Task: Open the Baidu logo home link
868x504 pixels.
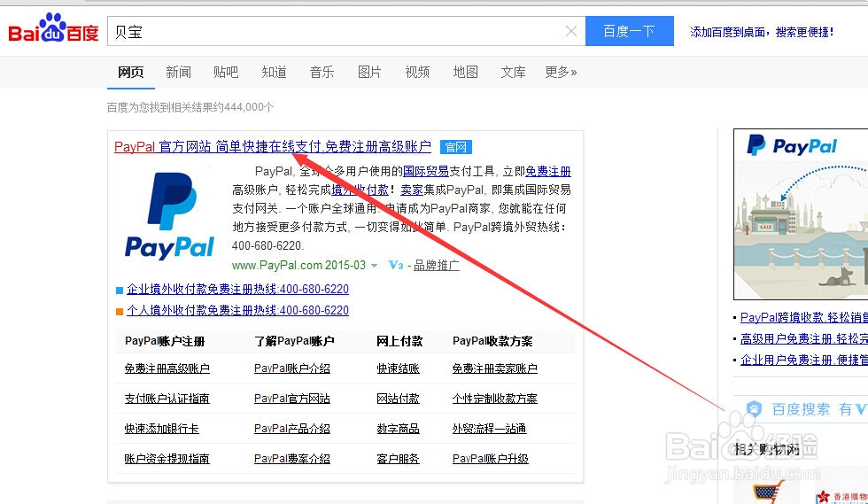Action: [53, 29]
